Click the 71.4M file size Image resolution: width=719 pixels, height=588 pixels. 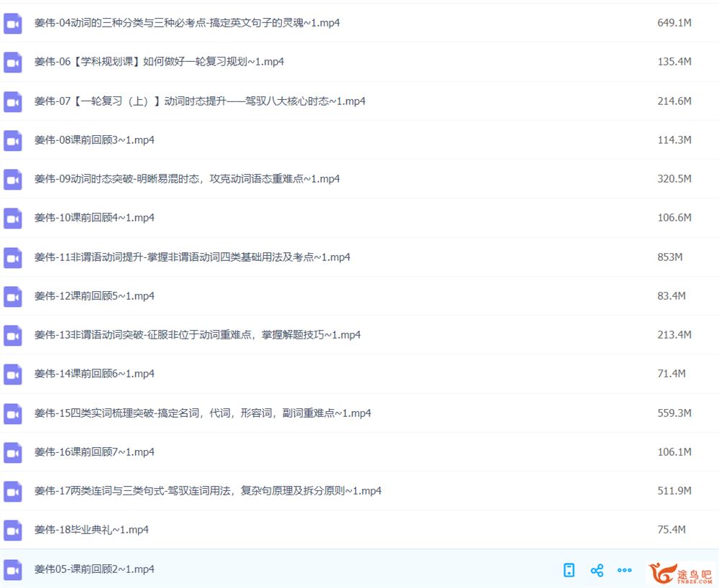click(672, 374)
